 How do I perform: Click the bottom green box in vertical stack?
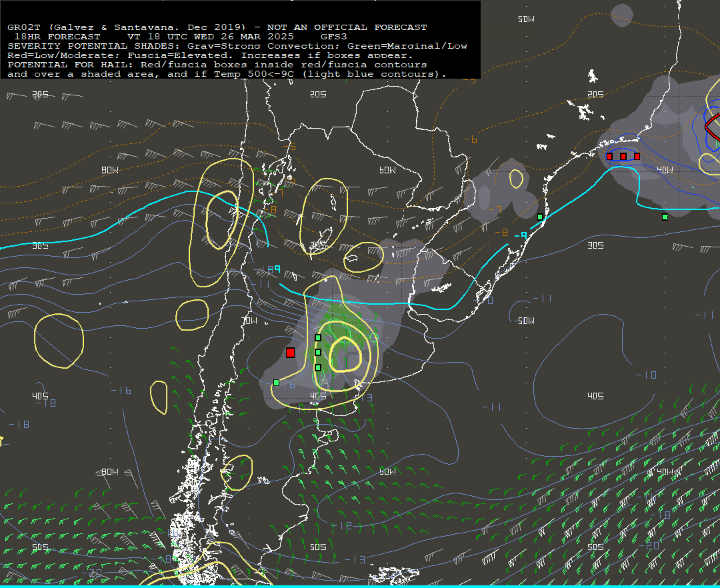[x=318, y=368]
